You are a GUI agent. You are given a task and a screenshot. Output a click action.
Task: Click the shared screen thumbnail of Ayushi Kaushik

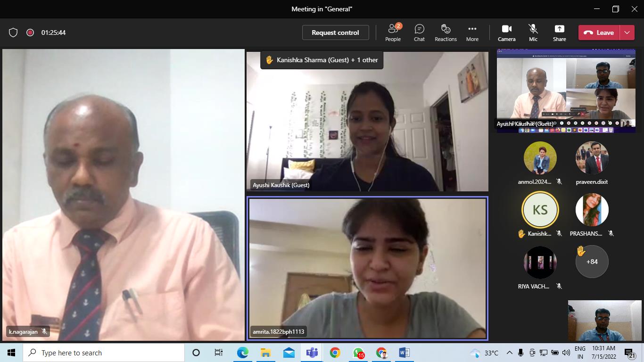click(566, 90)
